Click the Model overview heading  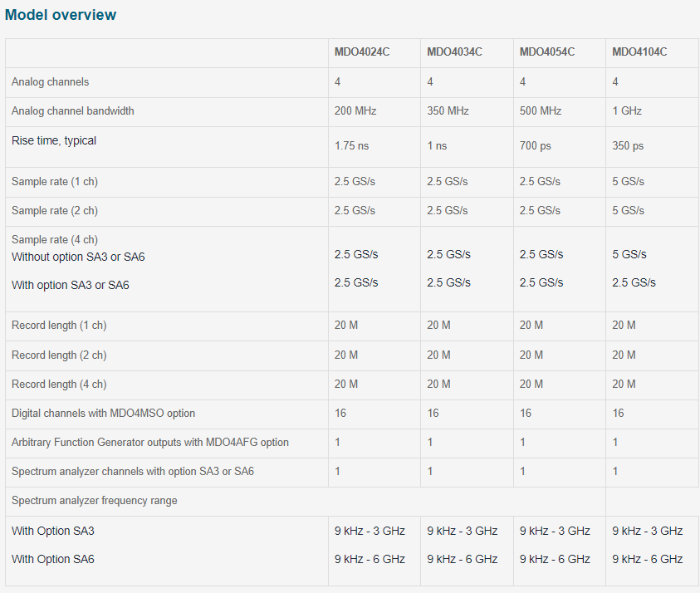point(61,15)
